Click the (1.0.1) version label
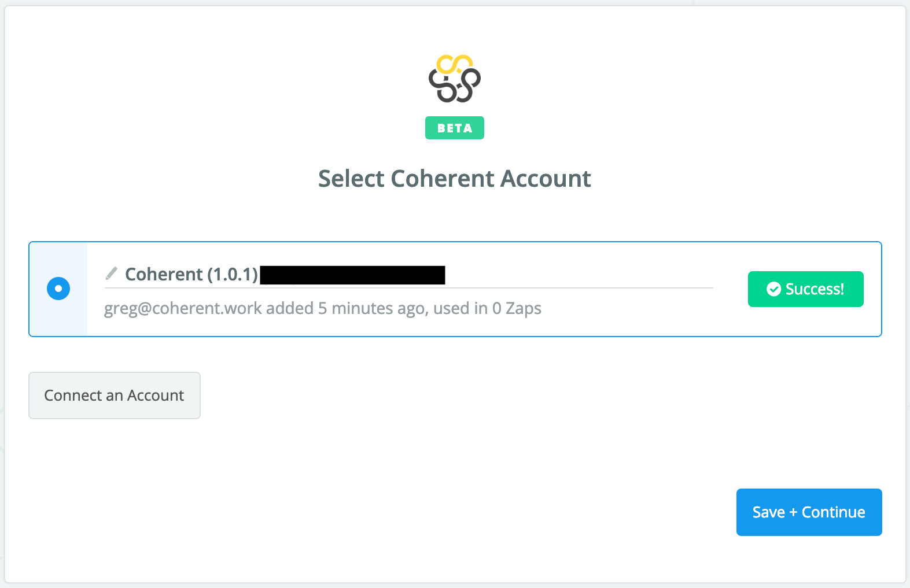This screenshot has width=910, height=588. click(232, 274)
